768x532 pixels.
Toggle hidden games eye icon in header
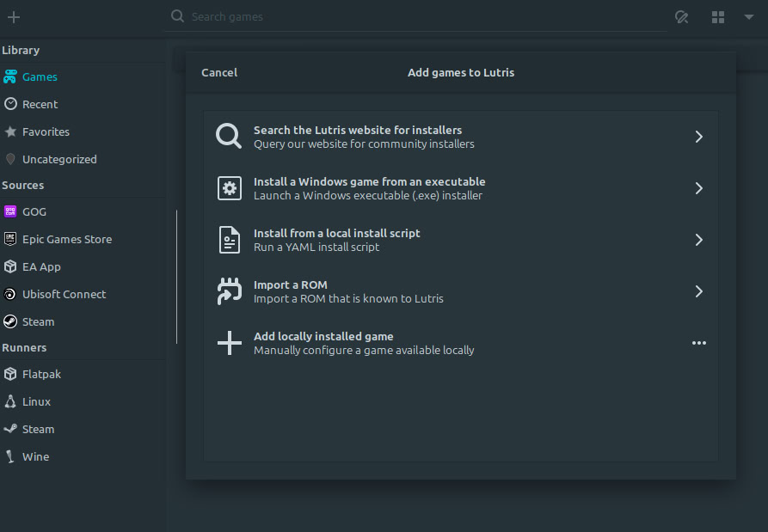681,18
